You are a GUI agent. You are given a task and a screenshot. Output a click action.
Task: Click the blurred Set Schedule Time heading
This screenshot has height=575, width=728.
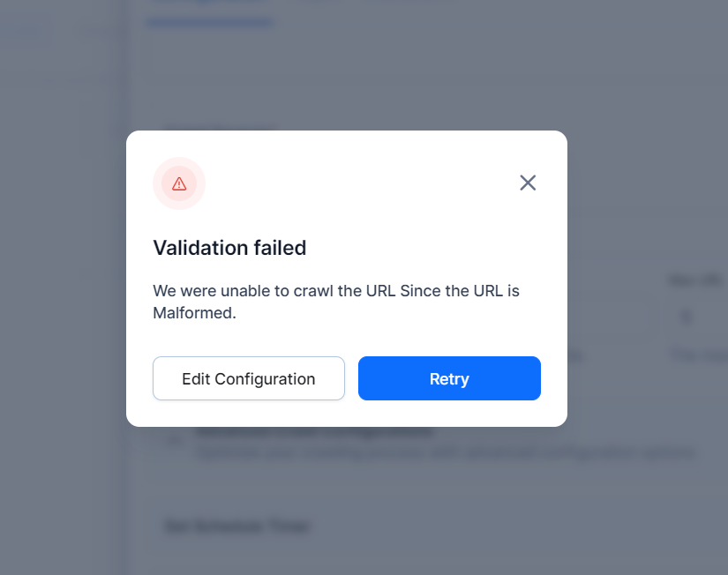pyautogui.click(x=236, y=526)
